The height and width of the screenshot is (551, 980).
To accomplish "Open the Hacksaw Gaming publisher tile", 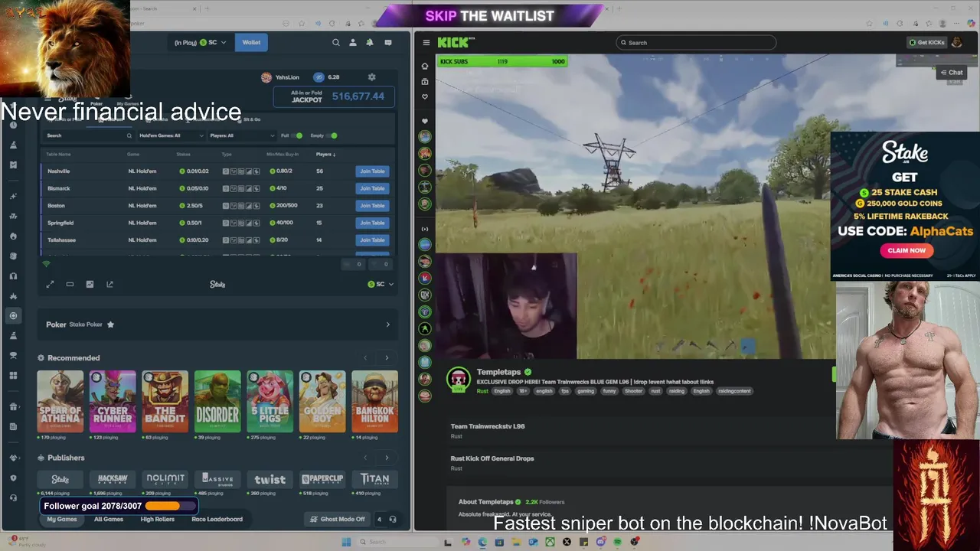I will click(113, 479).
